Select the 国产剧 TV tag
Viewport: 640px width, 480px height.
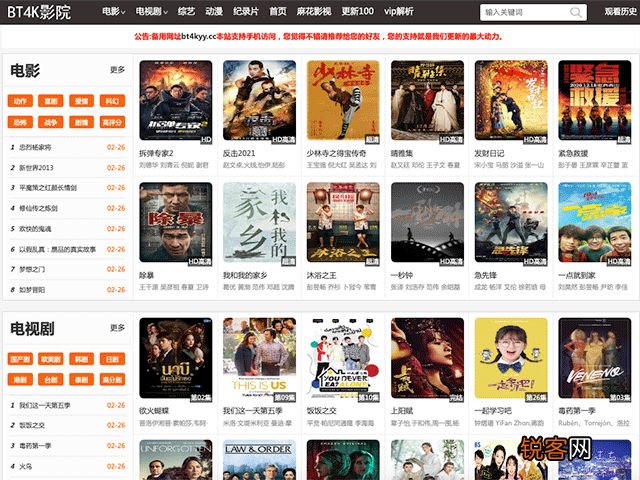(20, 359)
